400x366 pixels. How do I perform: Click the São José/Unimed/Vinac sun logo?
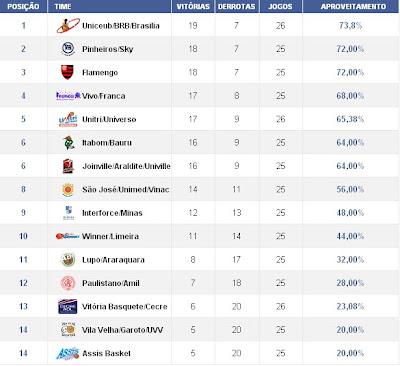[x=68, y=190]
